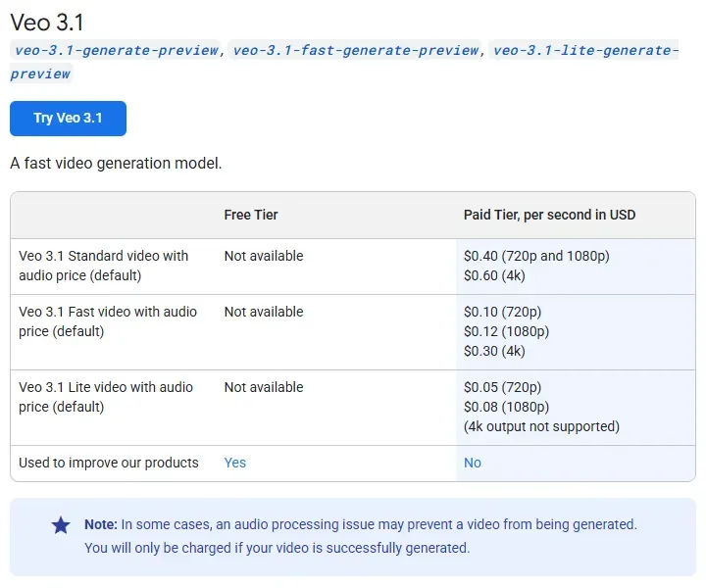The width and height of the screenshot is (706, 588).
Task: Click the No link in Paid Tier column
Action: [473, 463]
